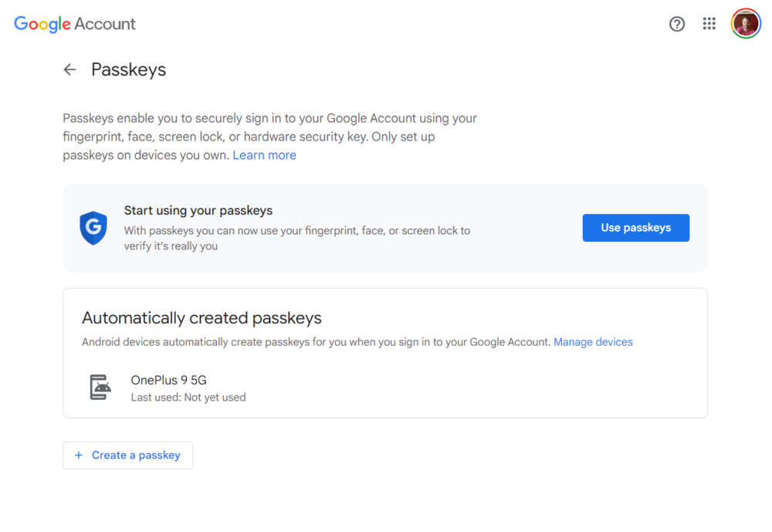Open the Learn more link

click(x=265, y=155)
